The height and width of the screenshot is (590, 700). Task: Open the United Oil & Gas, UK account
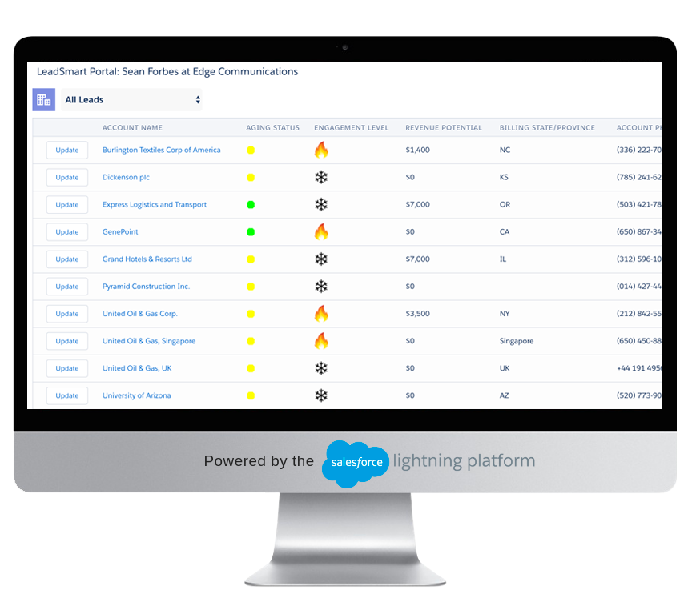pos(137,368)
